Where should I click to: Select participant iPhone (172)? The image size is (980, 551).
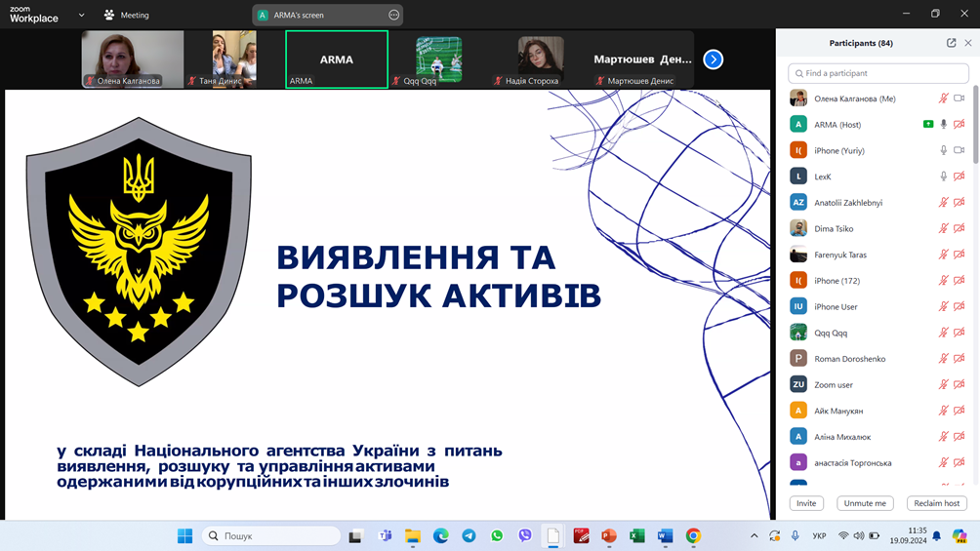point(878,281)
